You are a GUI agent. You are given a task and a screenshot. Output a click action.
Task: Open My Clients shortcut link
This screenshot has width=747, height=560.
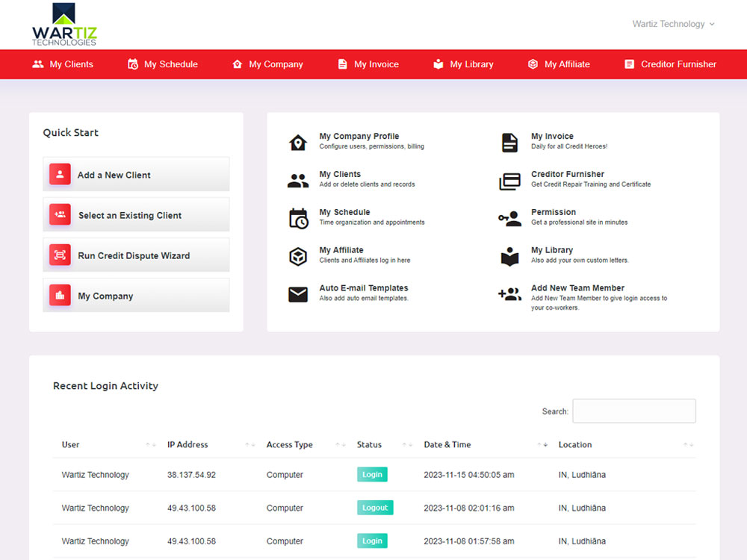(340, 174)
